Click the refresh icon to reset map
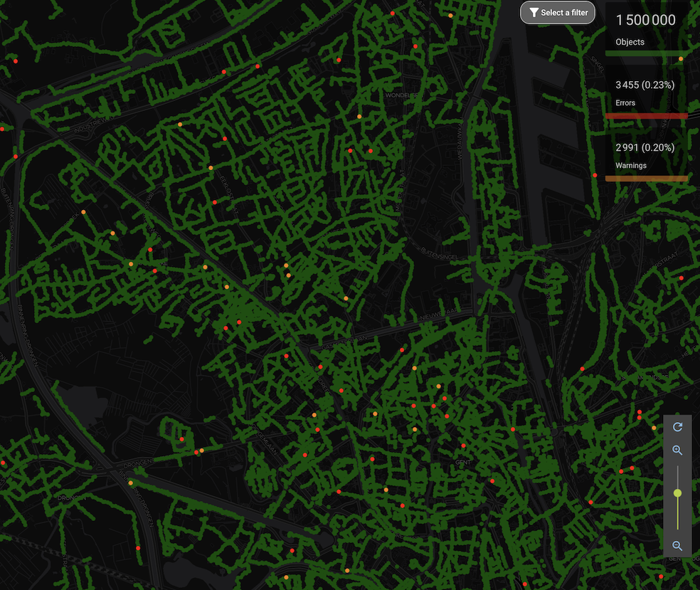Image resolution: width=700 pixels, height=590 pixels. tap(677, 426)
